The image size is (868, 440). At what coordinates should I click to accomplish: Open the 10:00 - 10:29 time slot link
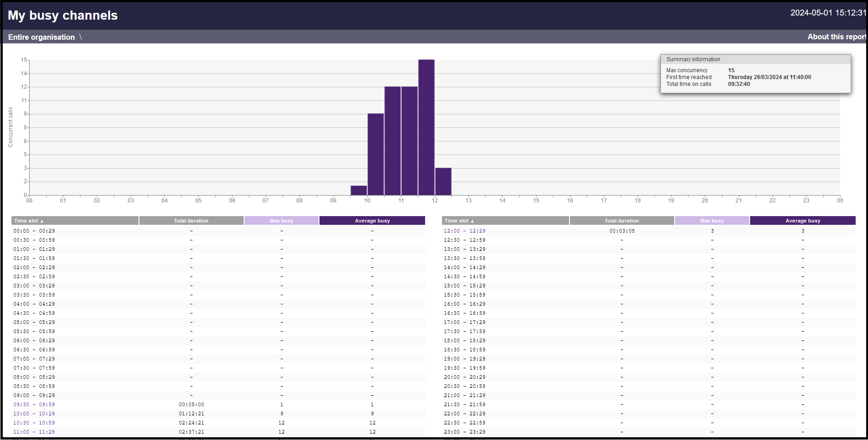34,413
